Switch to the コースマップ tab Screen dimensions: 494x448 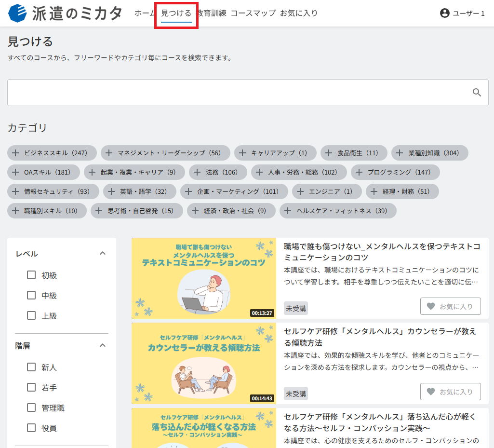(x=254, y=13)
